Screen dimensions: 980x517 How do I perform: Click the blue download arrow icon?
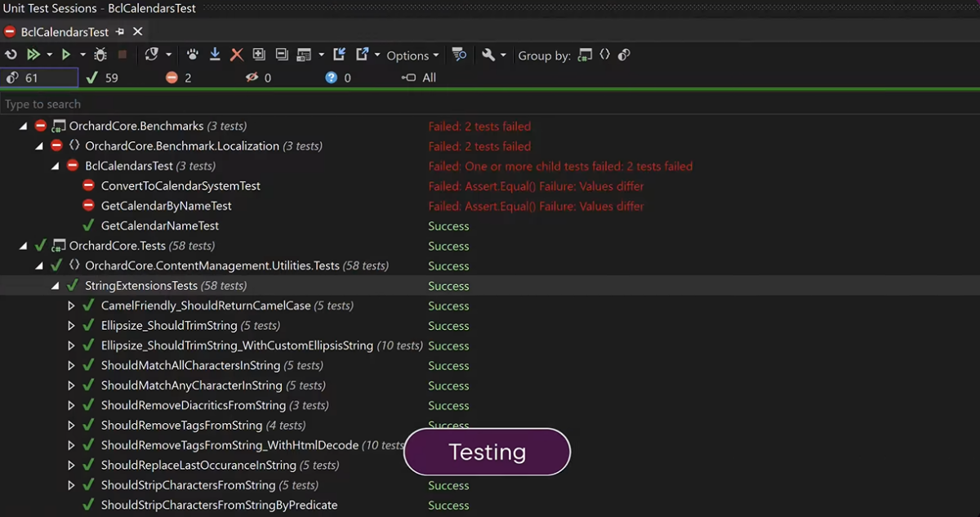pos(215,55)
